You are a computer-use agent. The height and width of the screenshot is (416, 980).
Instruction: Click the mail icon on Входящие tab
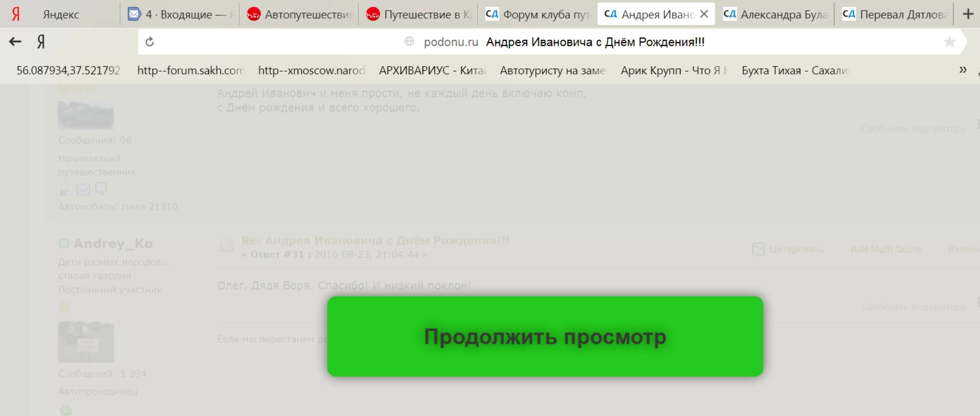pyautogui.click(x=134, y=14)
